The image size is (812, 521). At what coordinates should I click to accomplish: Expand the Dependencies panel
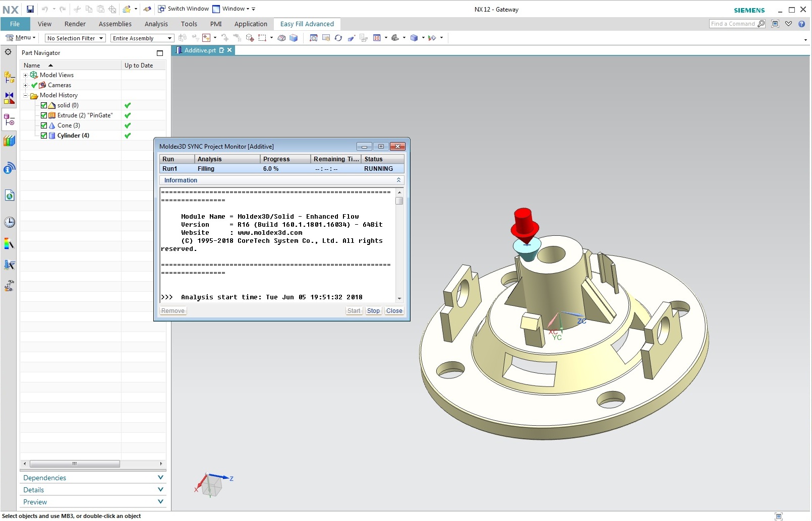pyautogui.click(x=93, y=478)
